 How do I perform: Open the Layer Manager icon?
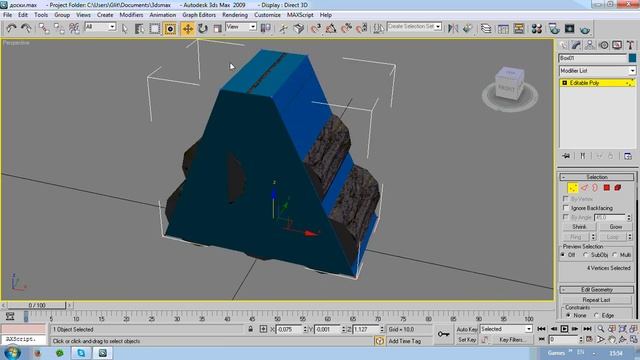point(486,29)
